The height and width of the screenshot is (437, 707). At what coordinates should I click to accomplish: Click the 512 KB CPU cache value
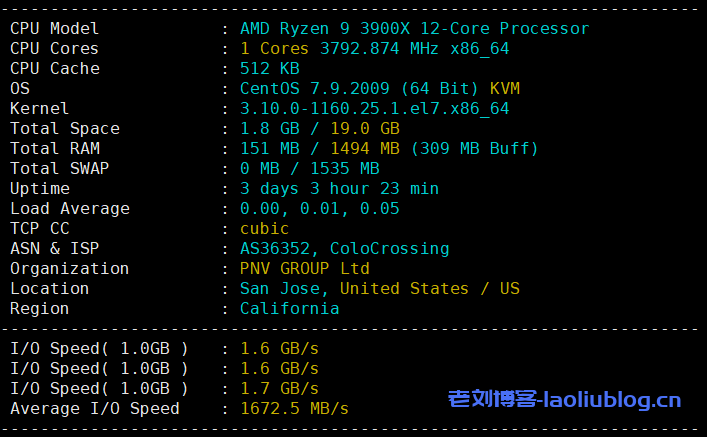(269, 68)
